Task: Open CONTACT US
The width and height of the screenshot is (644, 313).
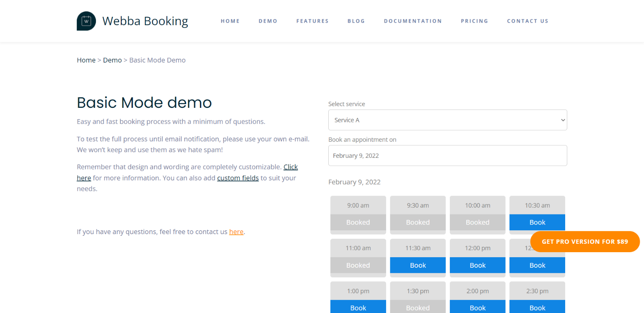Action: (527, 21)
